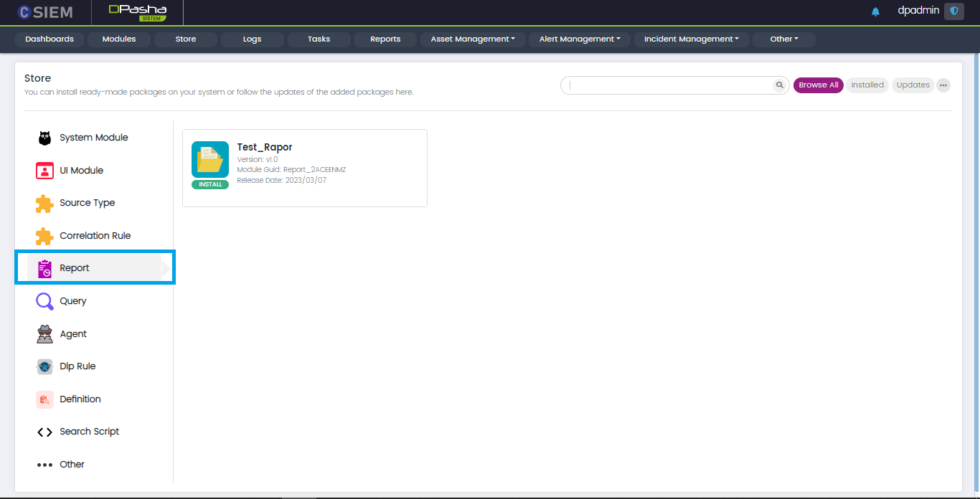Go to the Logs menu item
The height and width of the screenshot is (499, 980).
pyautogui.click(x=252, y=39)
